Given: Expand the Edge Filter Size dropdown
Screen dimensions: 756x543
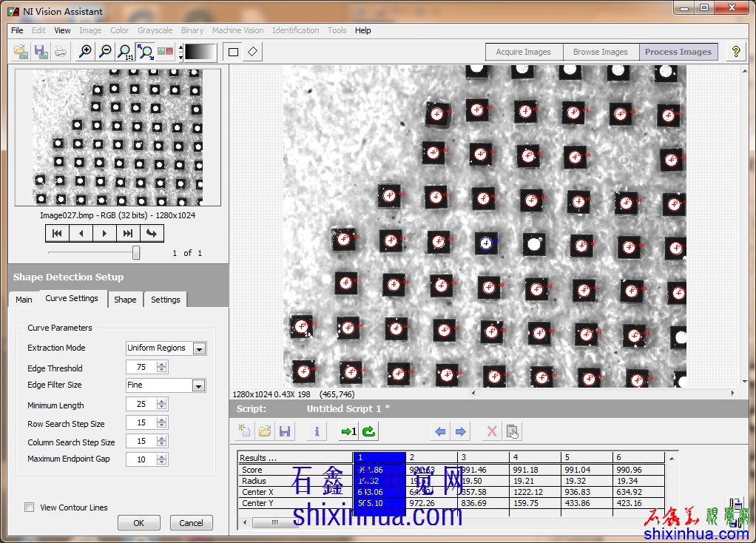Looking at the screenshot, I should (x=198, y=385).
